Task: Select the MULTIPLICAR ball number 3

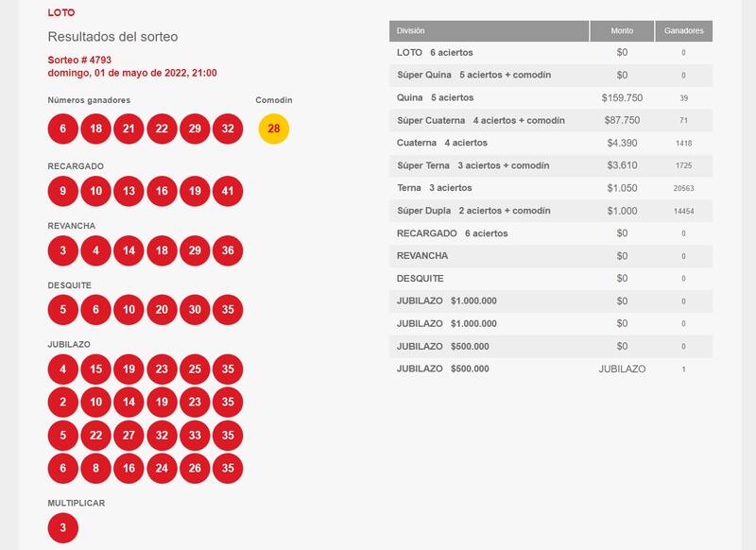Action: 63,528
